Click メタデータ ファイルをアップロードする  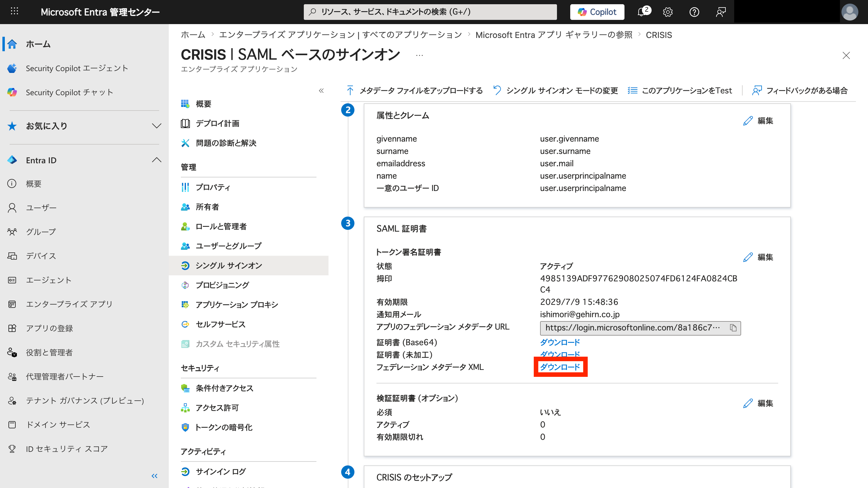pyautogui.click(x=414, y=91)
